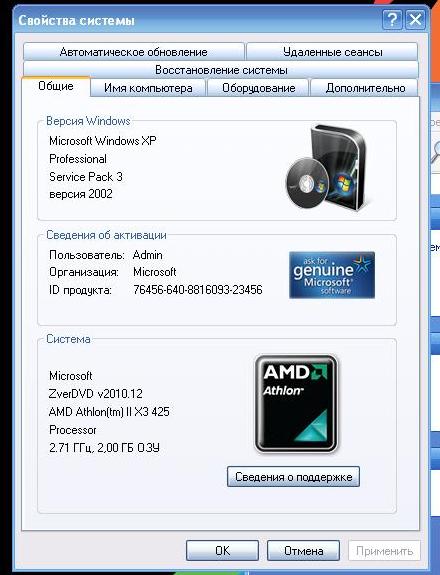Click the AMD Athlon logo
The image size is (440, 575).
[296, 404]
